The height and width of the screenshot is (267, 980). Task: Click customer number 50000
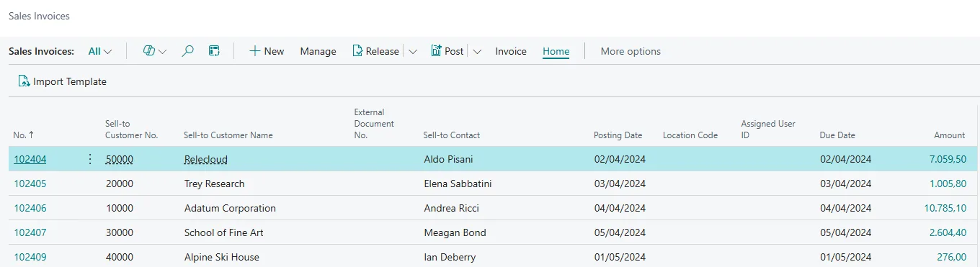(120, 159)
